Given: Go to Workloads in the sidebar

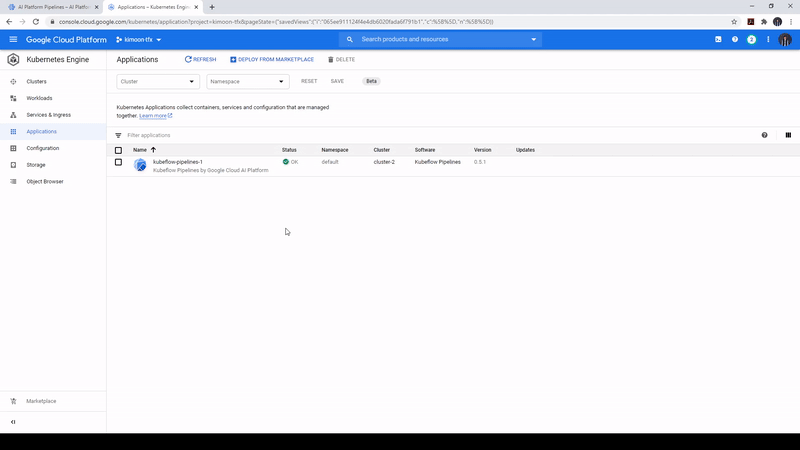Looking at the screenshot, I should pos(39,98).
